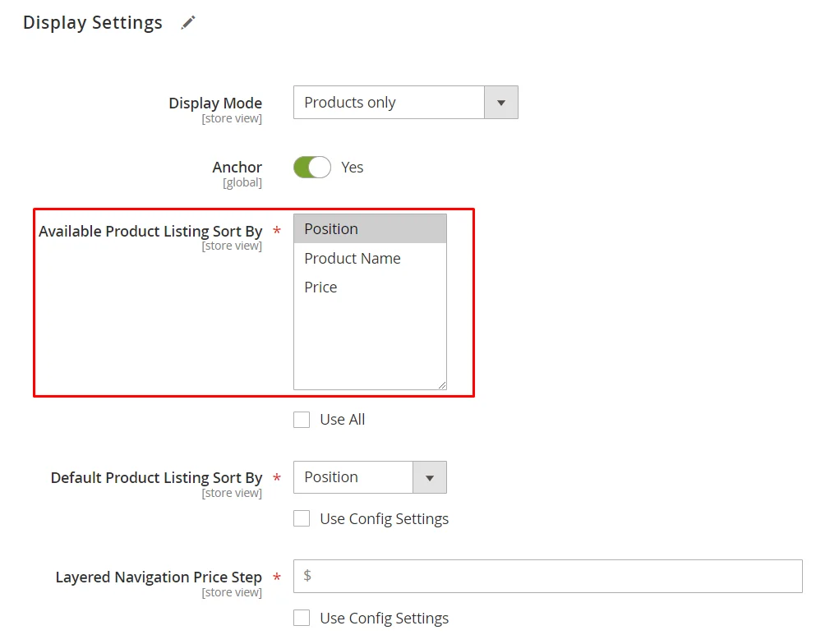Click the Yes label beside Anchor toggle
Image resolution: width=839 pixels, height=644 pixels.
tap(352, 168)
